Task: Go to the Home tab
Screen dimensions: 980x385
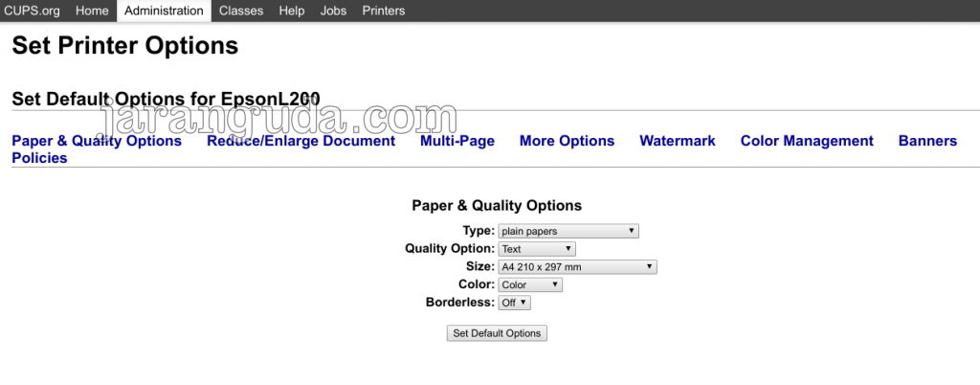Action: [x=92, y=11]
